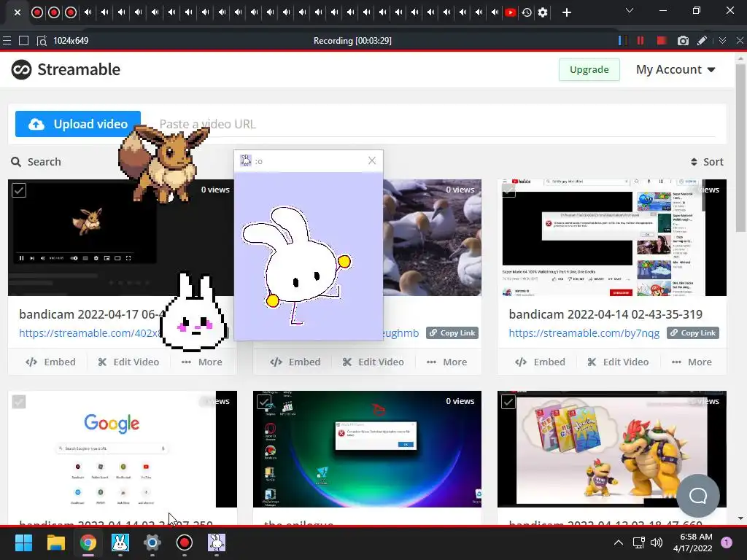Check the YouTube error video card checkbox
747x560 pixels.
click(508, 190)
